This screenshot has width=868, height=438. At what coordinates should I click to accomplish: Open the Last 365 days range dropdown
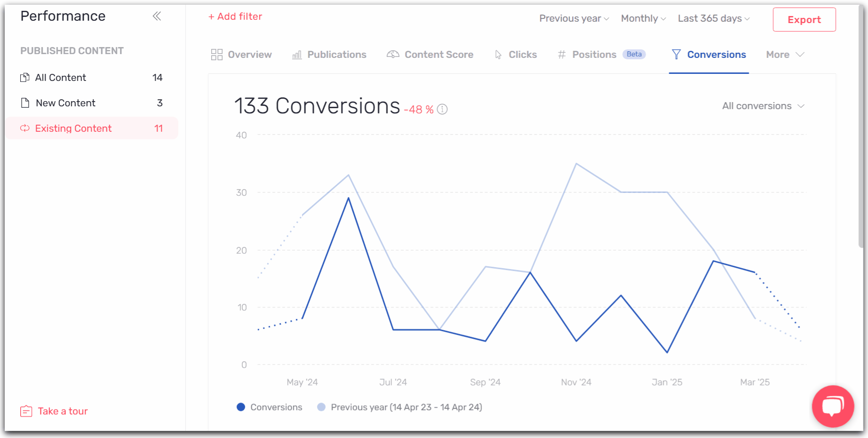714,18
